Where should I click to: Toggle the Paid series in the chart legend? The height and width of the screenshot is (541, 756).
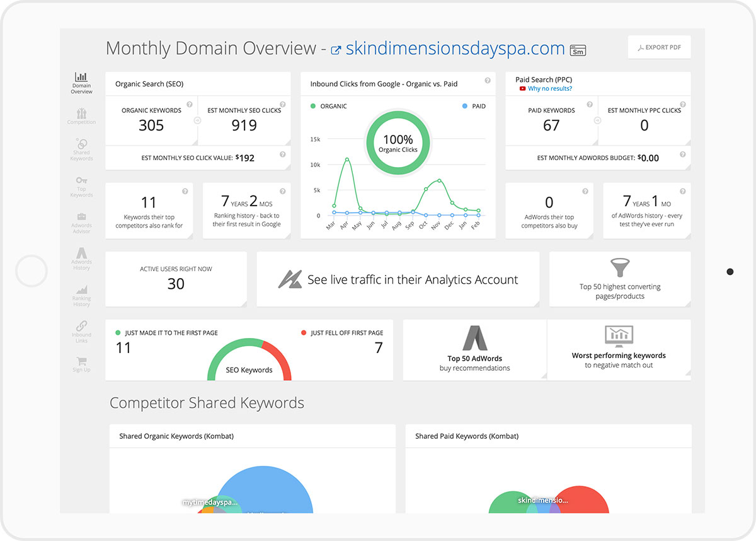pyautogui.click(x=474, y=106)
